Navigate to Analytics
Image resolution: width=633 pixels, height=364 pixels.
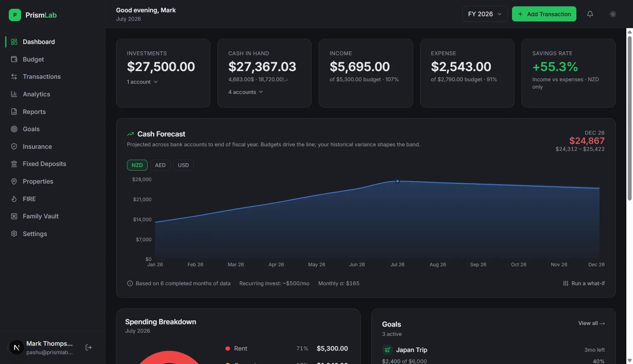(53, 94)
